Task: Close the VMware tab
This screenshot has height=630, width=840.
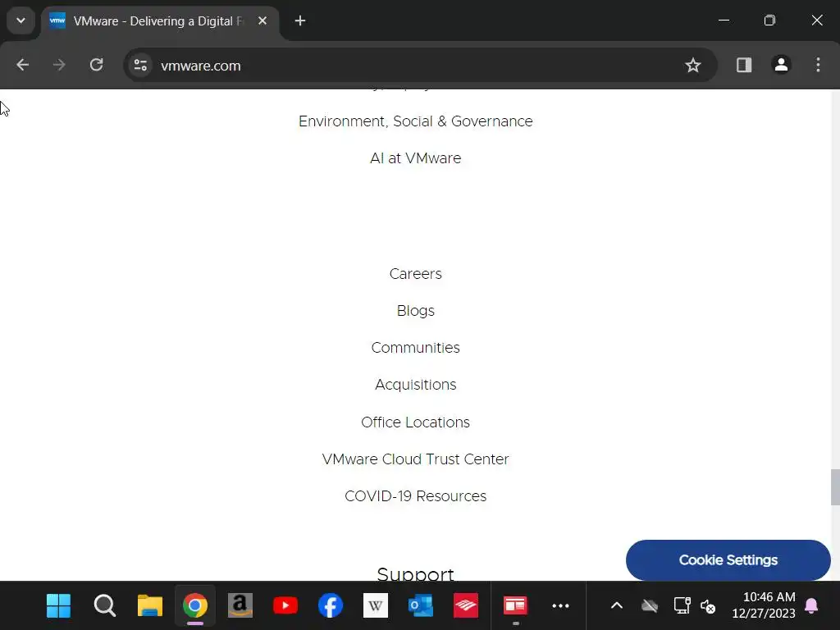Action: 262,21
